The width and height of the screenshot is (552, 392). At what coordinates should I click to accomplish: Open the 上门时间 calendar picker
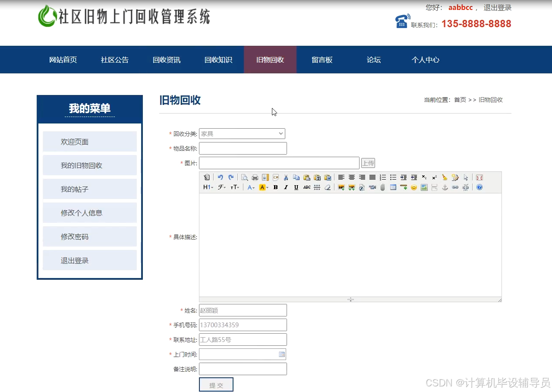click(x=282, y=354)
